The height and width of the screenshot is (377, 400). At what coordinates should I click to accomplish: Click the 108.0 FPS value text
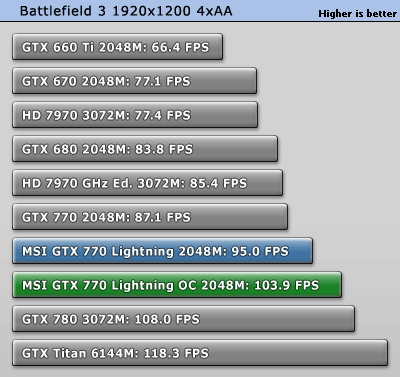(167, 319)
